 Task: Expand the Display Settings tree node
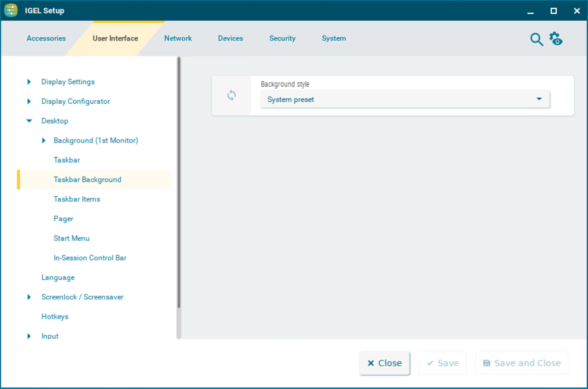[29, 82]
